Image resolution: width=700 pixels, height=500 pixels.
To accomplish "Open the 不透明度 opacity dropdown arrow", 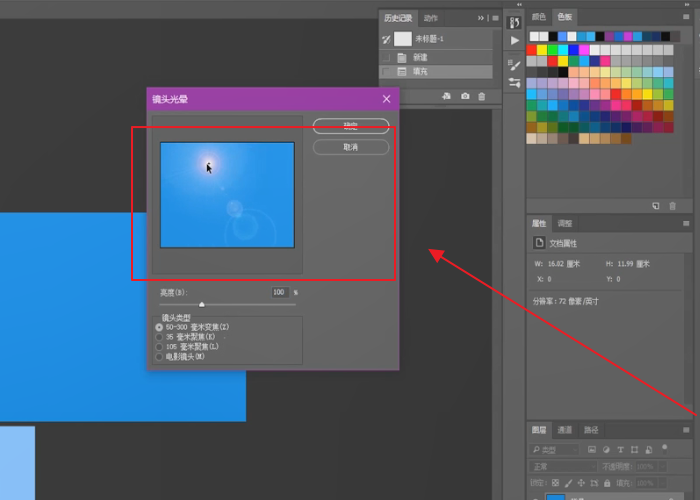I will [662, 467].
